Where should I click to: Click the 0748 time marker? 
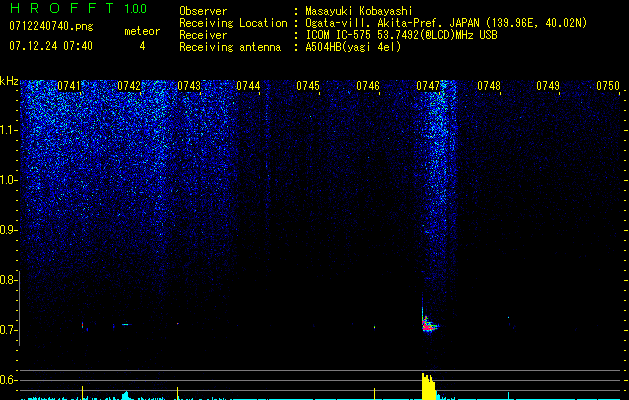pyautogui.click(x=489, y=86)
